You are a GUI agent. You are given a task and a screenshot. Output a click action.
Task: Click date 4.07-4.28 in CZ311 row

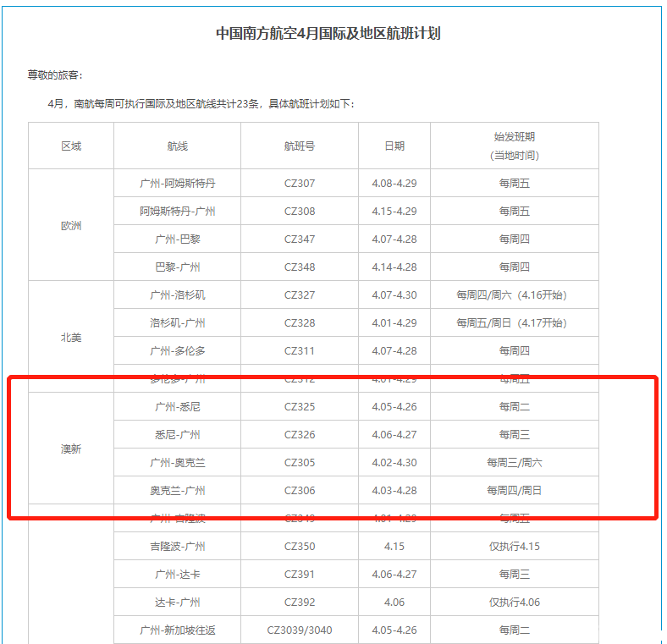point(394,351)
